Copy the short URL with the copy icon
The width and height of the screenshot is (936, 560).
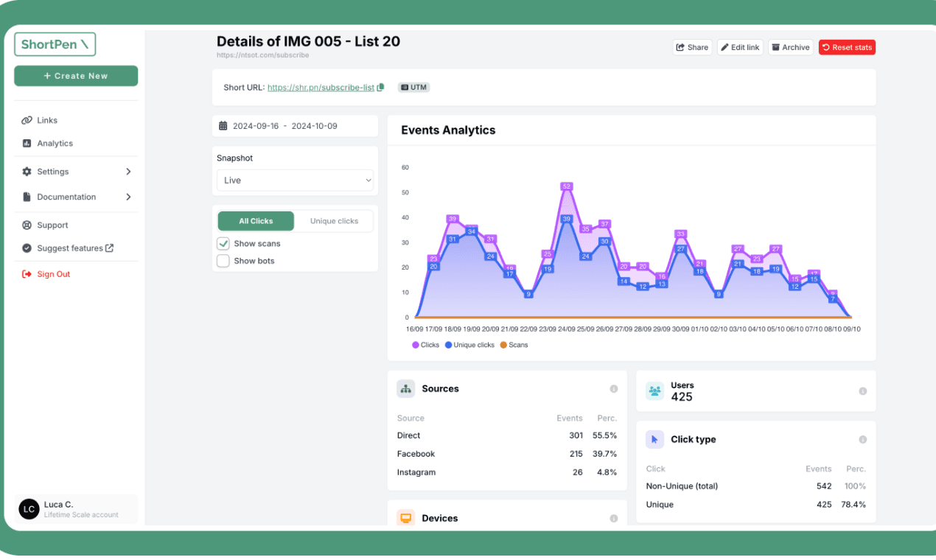pyautogui.click(x=381, y=87)
